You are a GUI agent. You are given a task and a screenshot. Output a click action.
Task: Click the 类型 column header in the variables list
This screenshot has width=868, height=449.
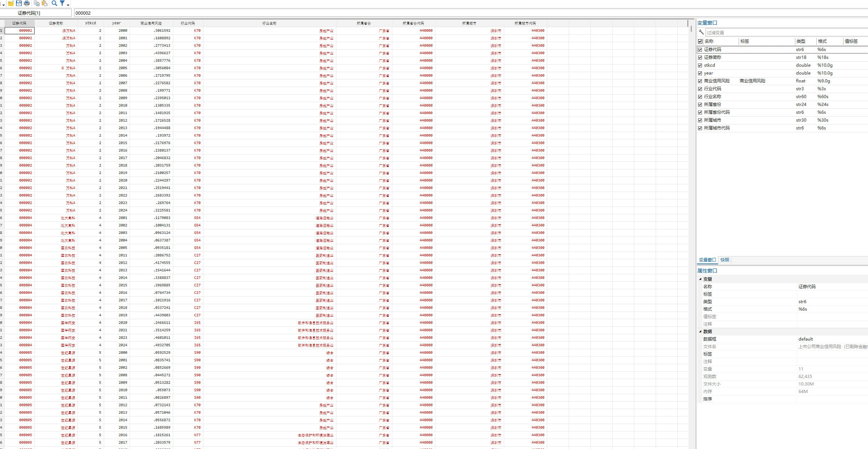[x=801, y=41]
